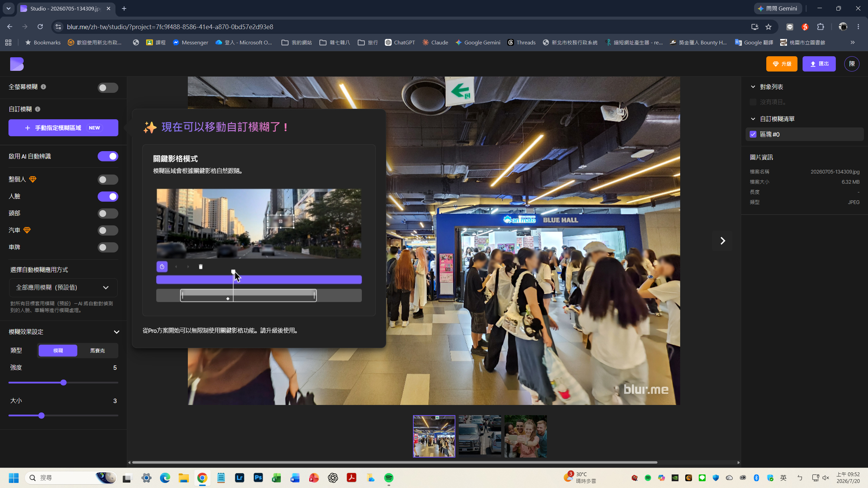The width and height of the screenshot is (868, 488).
Task: Click the info icon beside 全螢幕模糊
Action: coord(43,87)
